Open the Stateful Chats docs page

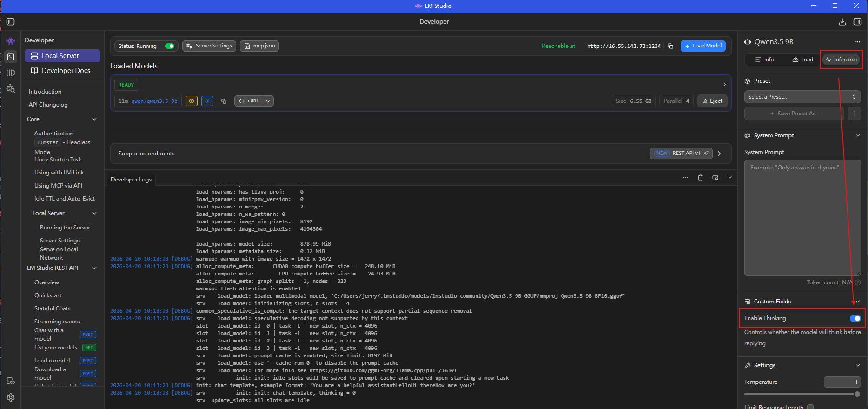[53, 308]
